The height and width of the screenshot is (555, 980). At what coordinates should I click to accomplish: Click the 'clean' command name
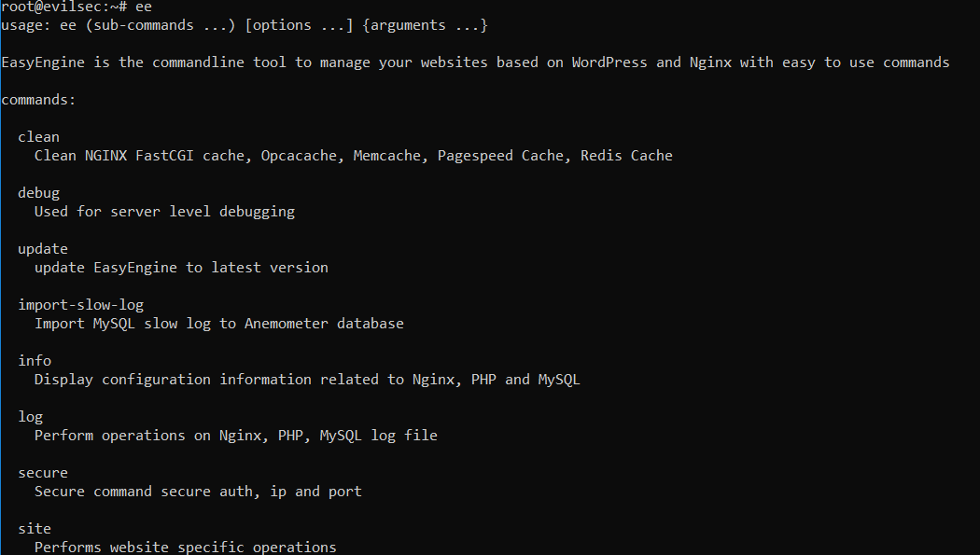click(x=39, y=137)
